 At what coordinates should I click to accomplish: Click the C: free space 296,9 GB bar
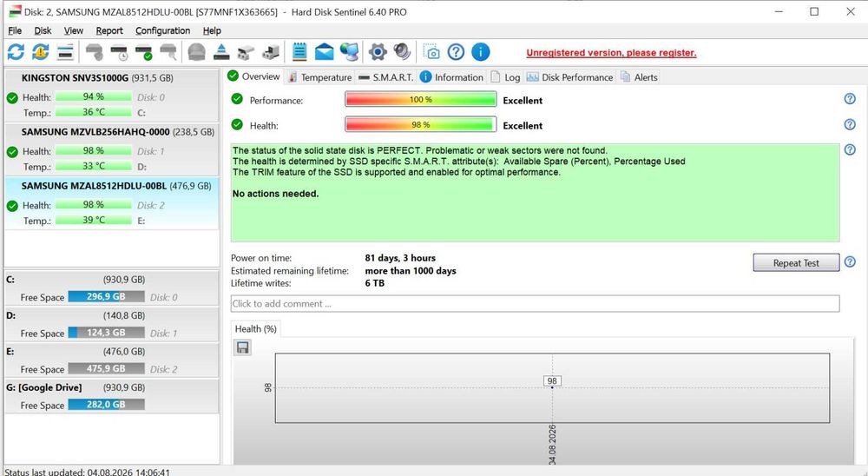(x=106, y=296)
